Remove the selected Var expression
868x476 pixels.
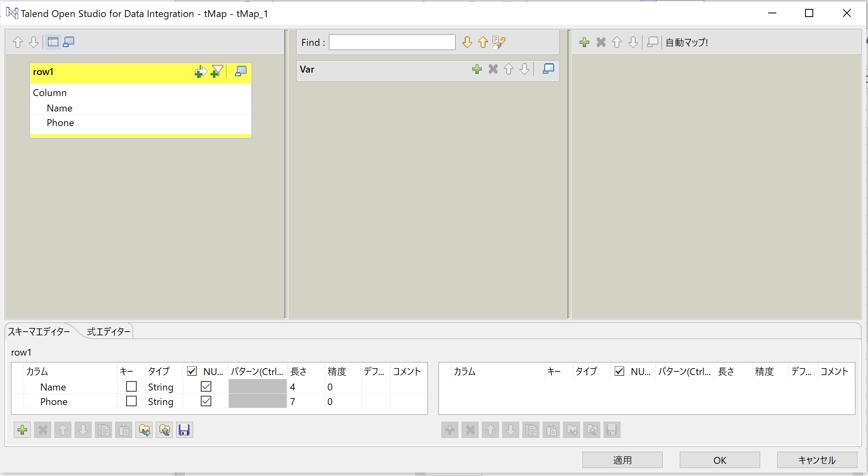coord(493,69)
